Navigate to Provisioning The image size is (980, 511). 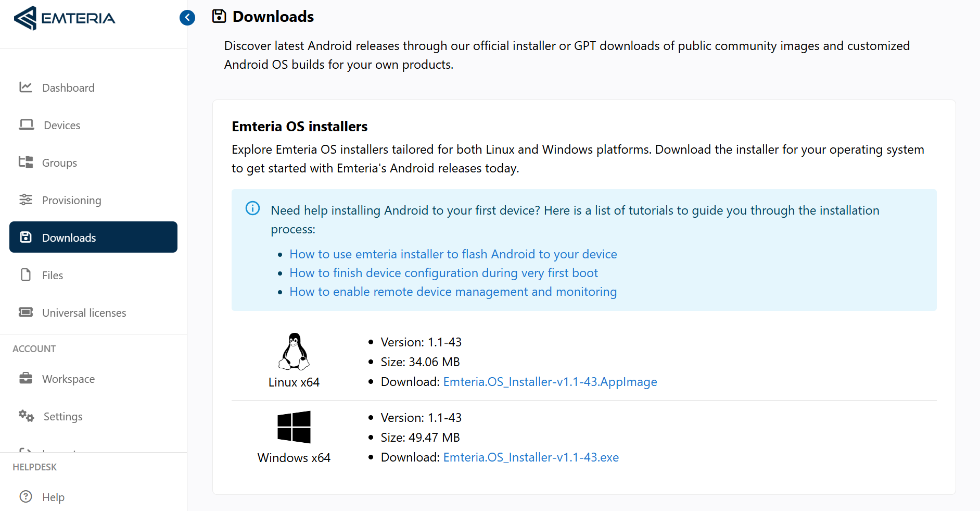[x=93, y=200]
